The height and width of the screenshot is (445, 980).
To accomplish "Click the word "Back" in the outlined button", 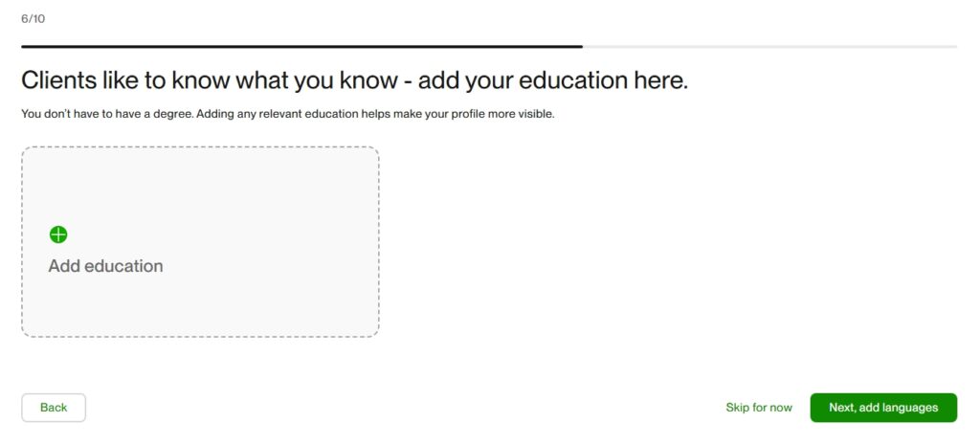I will point(54,408).
